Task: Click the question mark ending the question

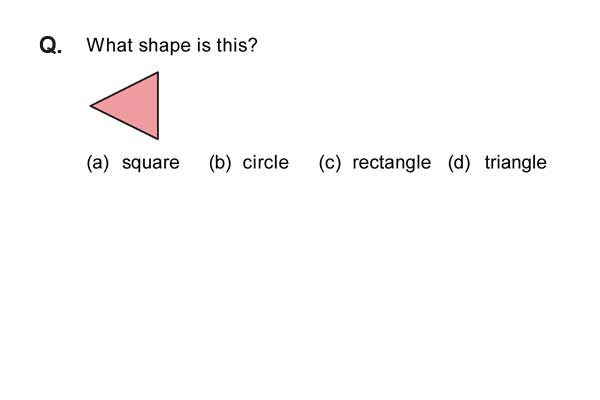Action: click(253, 45)
